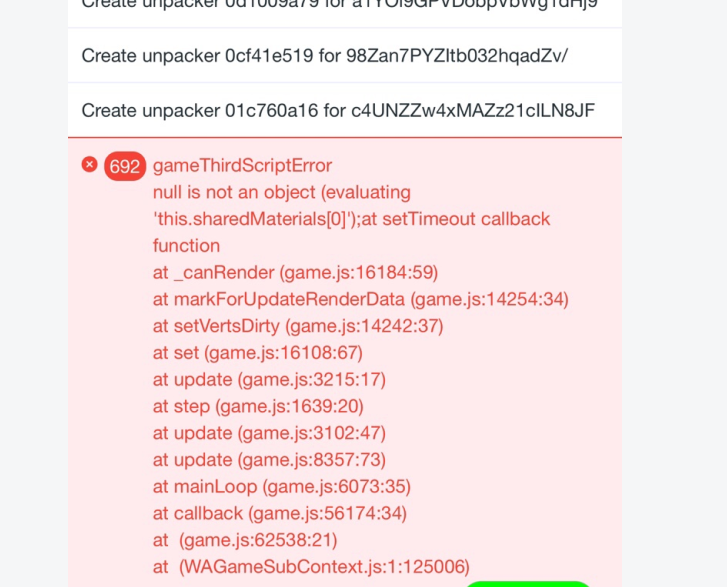Click the red error X icon

89,165
